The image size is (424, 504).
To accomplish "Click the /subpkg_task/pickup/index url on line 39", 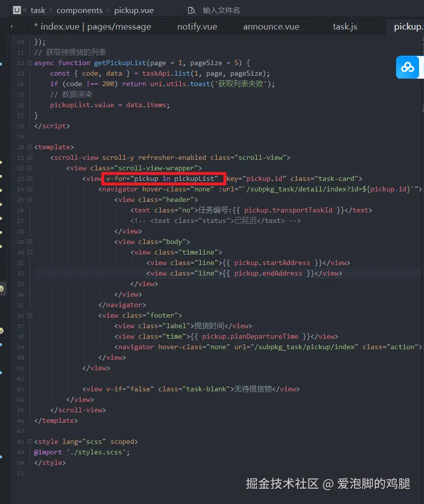I will [x=304, y=347].
